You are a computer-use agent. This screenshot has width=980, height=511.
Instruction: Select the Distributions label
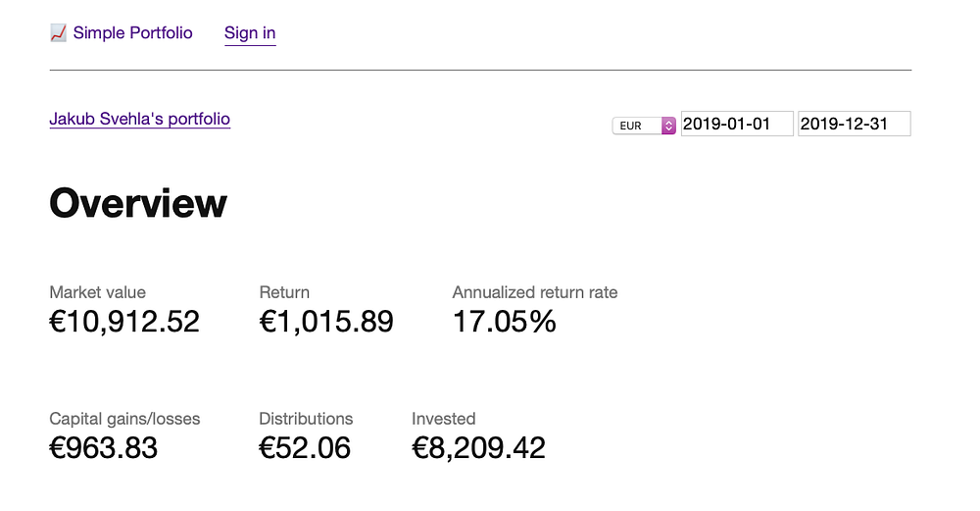306,419
